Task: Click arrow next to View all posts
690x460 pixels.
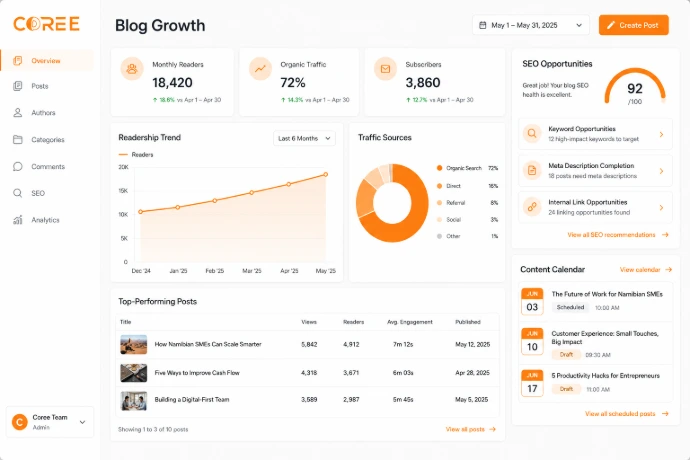Action: pos(492,429)
